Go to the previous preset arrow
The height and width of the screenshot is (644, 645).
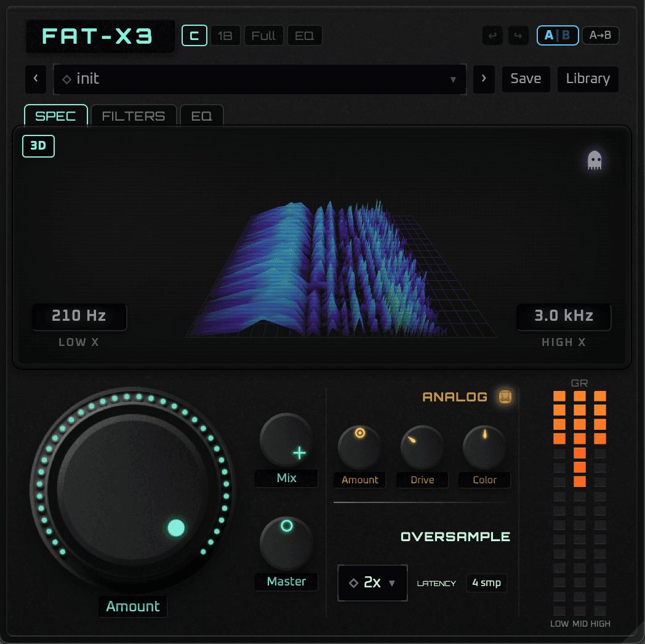point(36,79)
